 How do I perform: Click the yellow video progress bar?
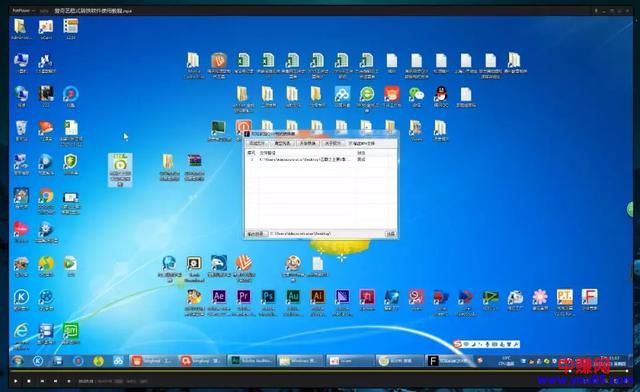click(x=318, y=371)
